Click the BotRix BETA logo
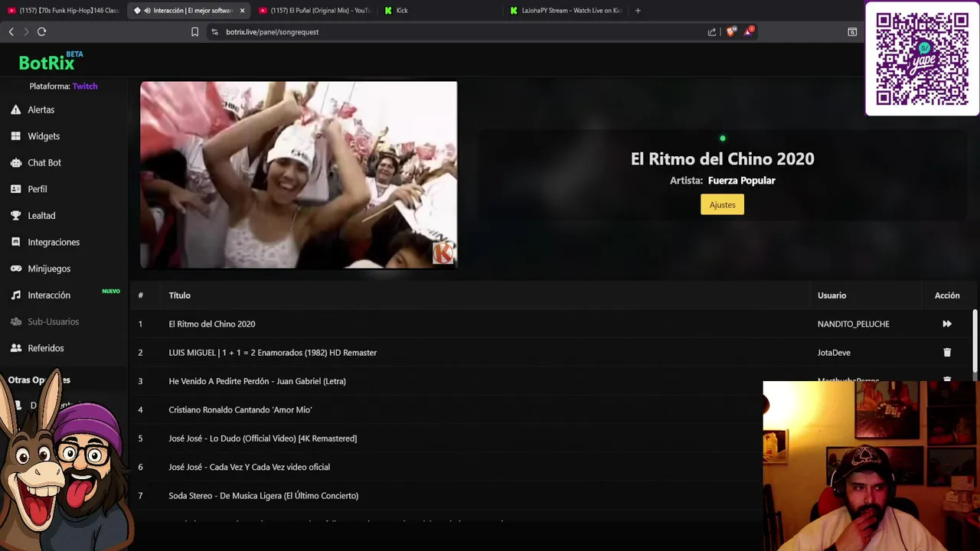Viewport: 980px width, 551px height. [x=51, y=60]
